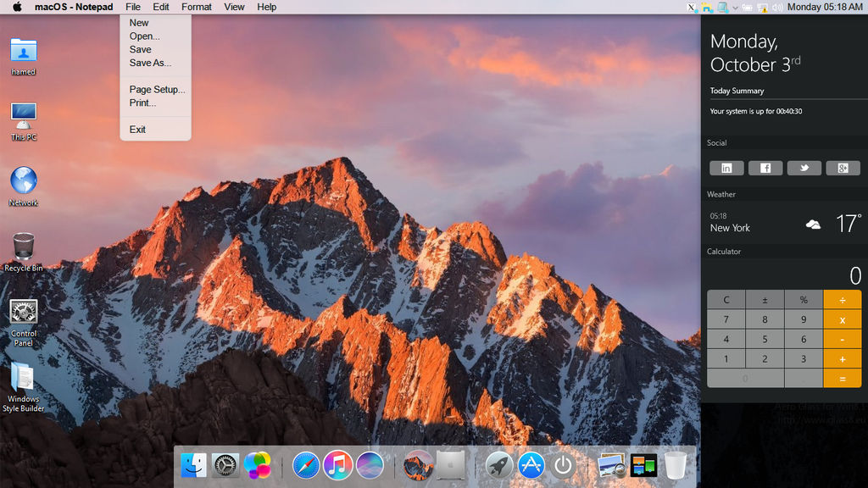Open the Recycle Bin desktop icon
868x488 pixels.
[x=24, y=248]
